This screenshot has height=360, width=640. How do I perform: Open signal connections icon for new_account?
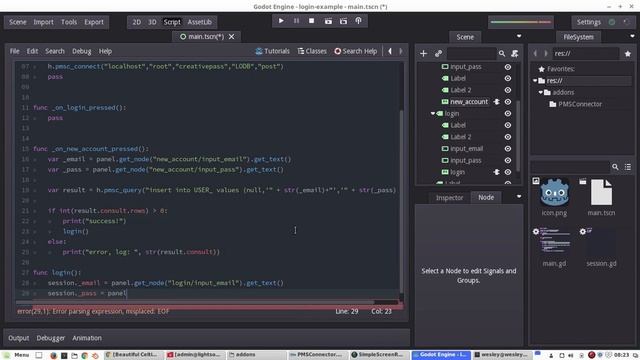click(496, 102)
